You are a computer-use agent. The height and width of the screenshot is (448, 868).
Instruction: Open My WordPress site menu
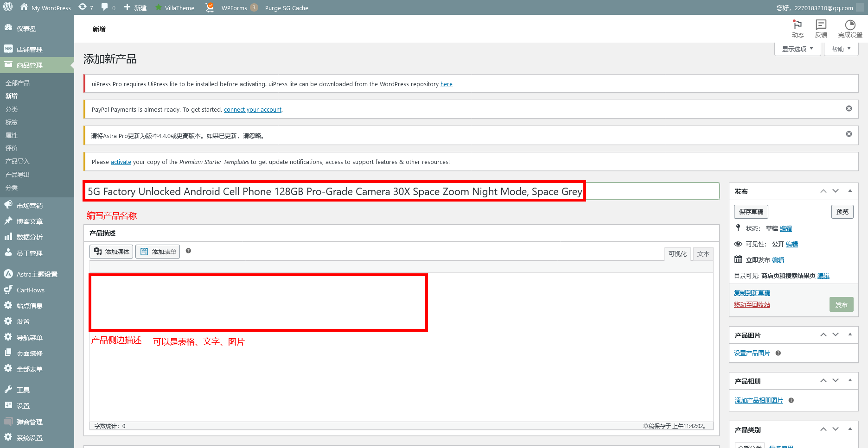(45, 7)
